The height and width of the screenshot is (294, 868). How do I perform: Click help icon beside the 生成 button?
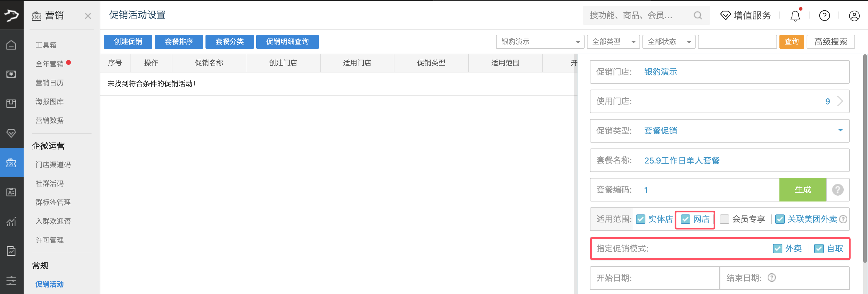[837, 190]
